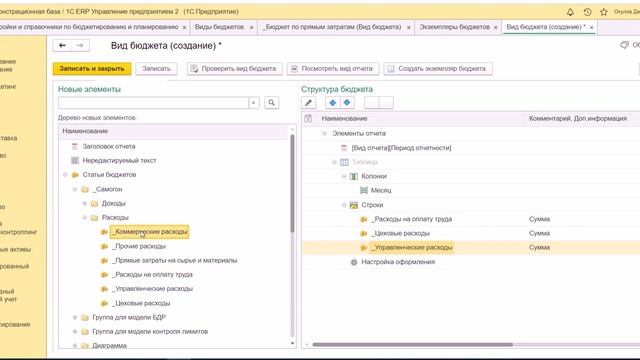
Task: Select _Управленческие расходы in left tree
Action: click(x=152, y=289)
